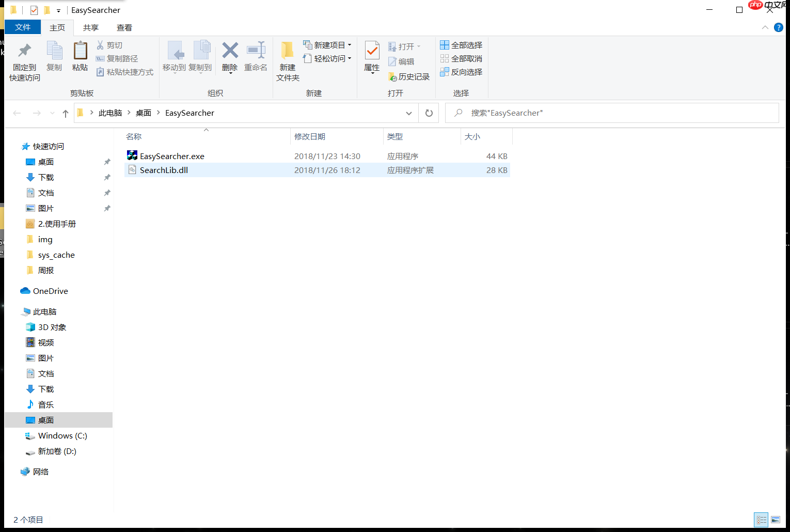Click Invert Selection (反向选择)
The width and height of the screenshot is (790, 532).
pos(461,72)
